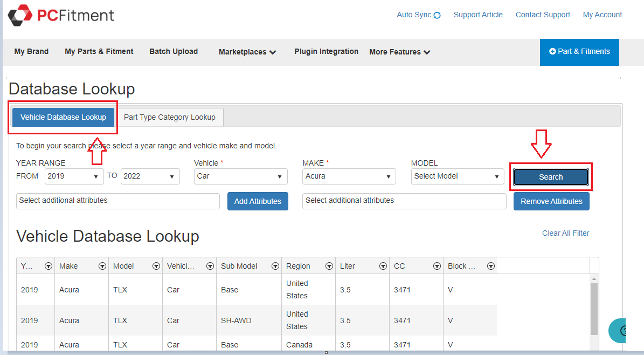Click the Auto Sync refresh icon
This screenshot has height=355, width=644.
(438, 15)
